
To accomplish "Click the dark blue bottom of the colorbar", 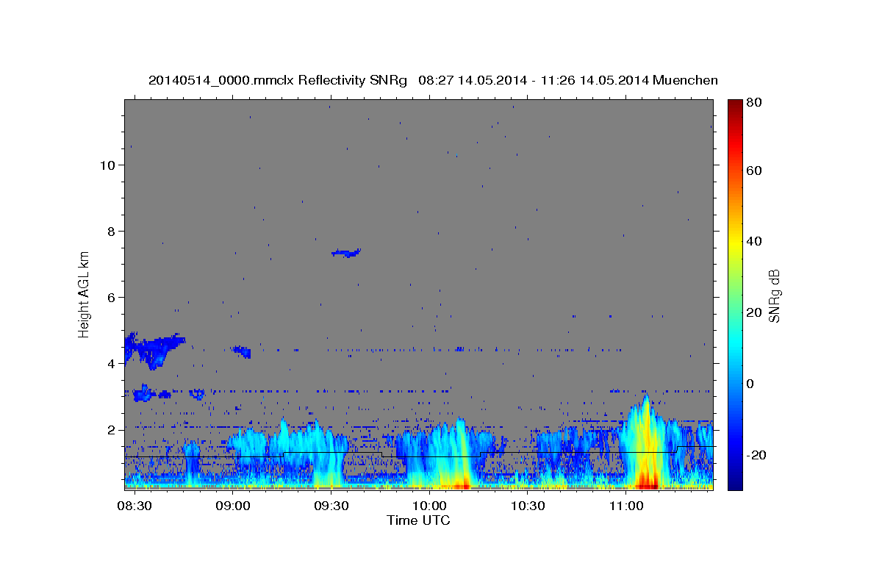I will (x=734, y=484).
